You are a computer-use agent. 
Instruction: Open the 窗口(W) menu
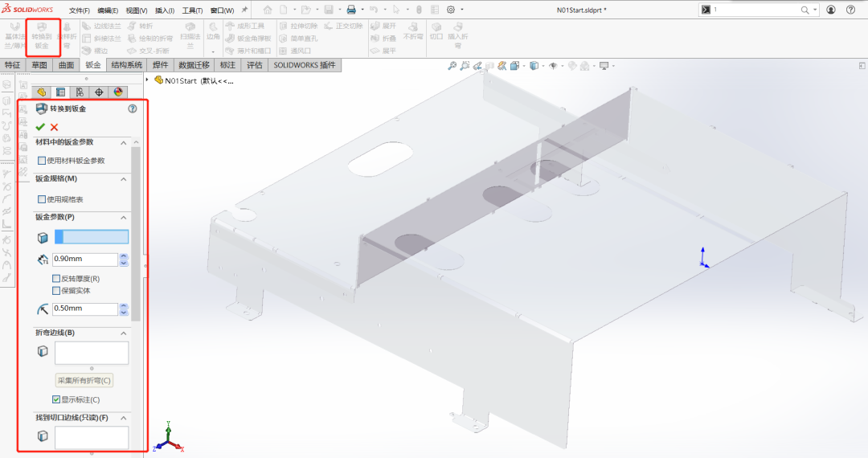[222, 10]
